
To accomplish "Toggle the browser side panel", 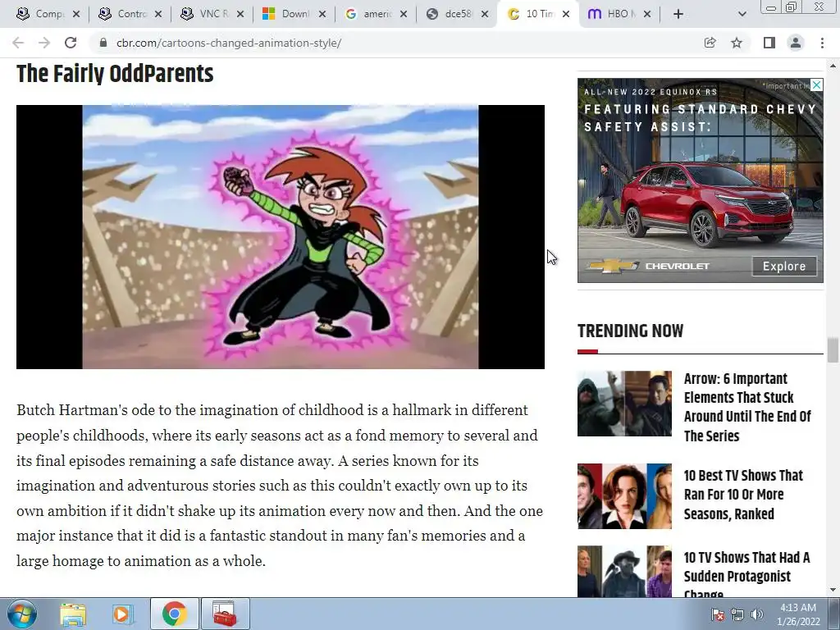I will tap(769, 43).
